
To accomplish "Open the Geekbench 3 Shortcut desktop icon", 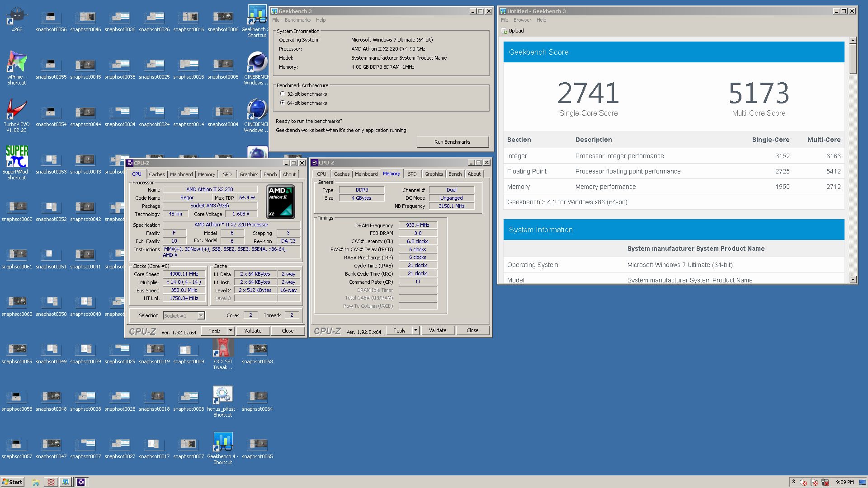I will pyautogui.click(x=257, y=21).
